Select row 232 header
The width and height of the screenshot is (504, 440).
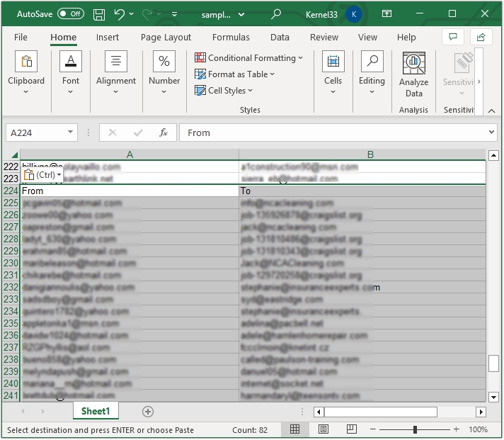click(11, 287)
